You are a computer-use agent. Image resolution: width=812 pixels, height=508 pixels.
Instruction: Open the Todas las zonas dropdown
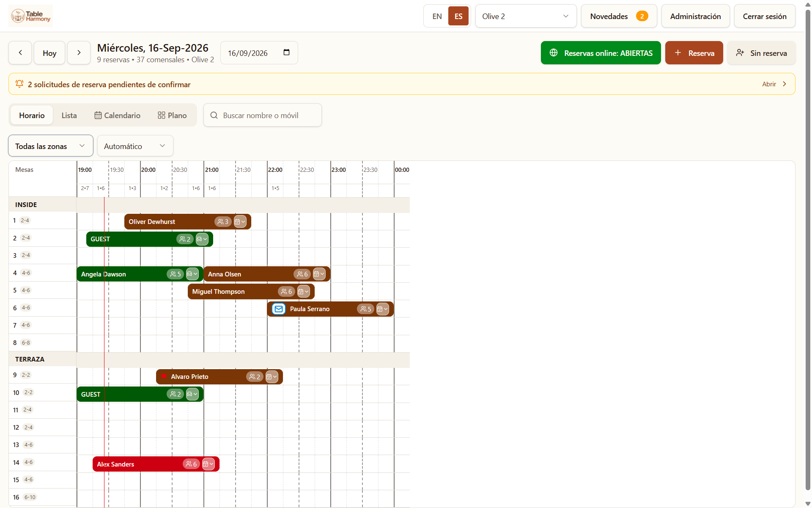[51, 146]
